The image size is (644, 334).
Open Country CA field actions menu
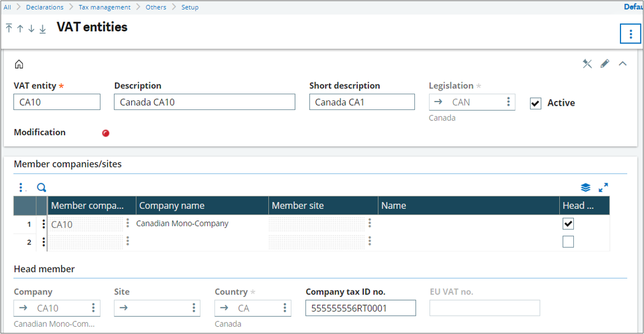(x=285, y=308)
